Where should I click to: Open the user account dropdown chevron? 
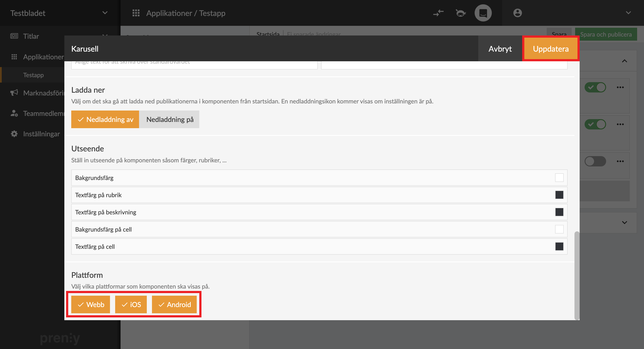pyautogui.click(x=628, y=13)
